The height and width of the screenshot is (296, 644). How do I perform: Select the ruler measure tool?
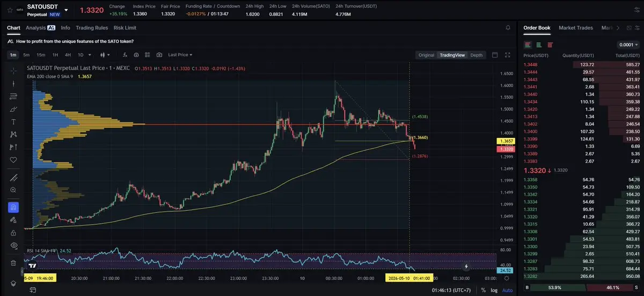click(x=13, y=177)
